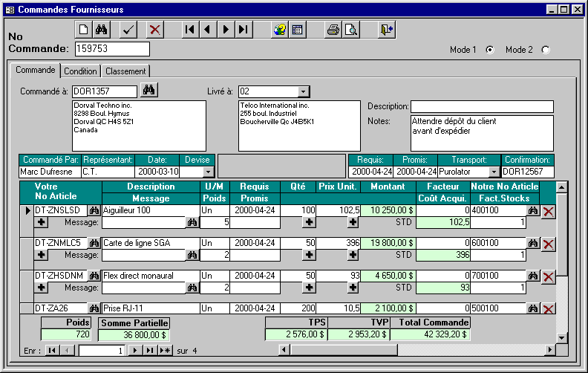The width and height of the screenshot is (588, 373).
Task: Click the Notes text area
Action: point(482,133)
